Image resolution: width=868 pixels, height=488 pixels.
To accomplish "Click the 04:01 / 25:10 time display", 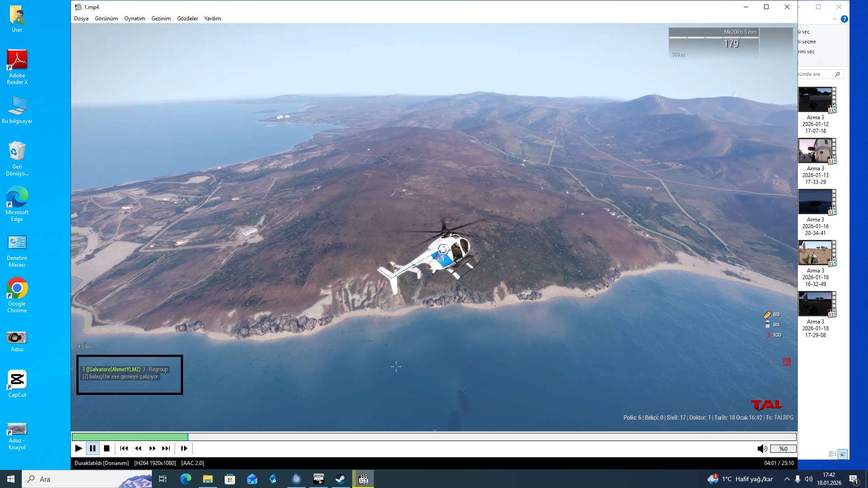I will click(779, 463).
